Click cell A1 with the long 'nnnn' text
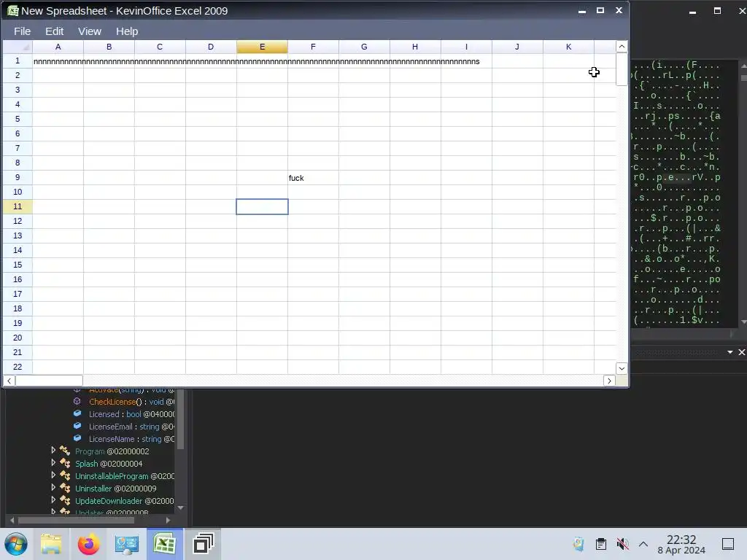The image size is (747, 560). (58, 61)
